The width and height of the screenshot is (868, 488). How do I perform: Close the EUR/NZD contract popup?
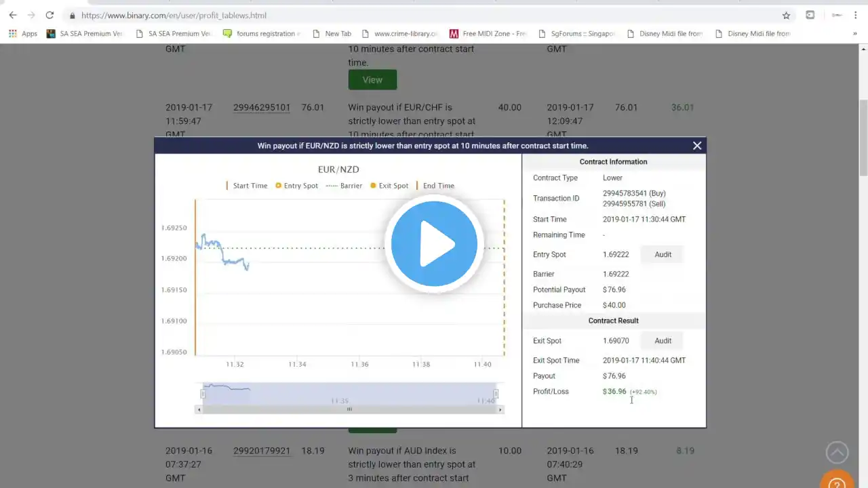696,146
